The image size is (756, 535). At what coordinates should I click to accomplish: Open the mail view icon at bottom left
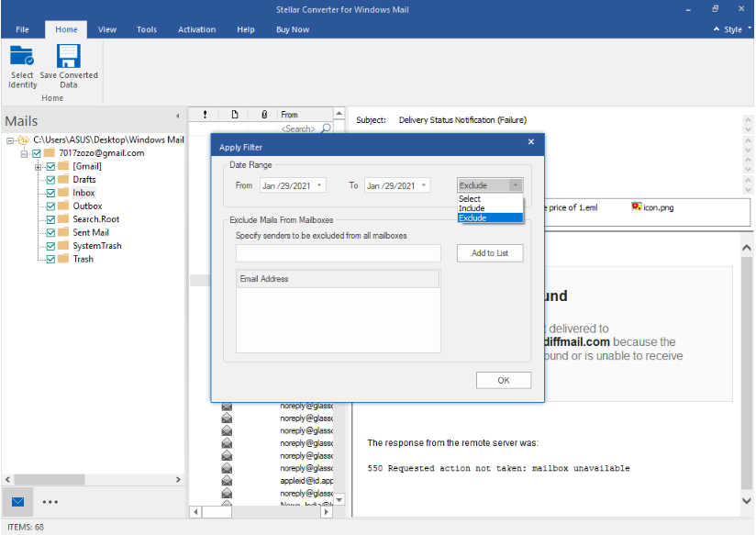[17, 502]
